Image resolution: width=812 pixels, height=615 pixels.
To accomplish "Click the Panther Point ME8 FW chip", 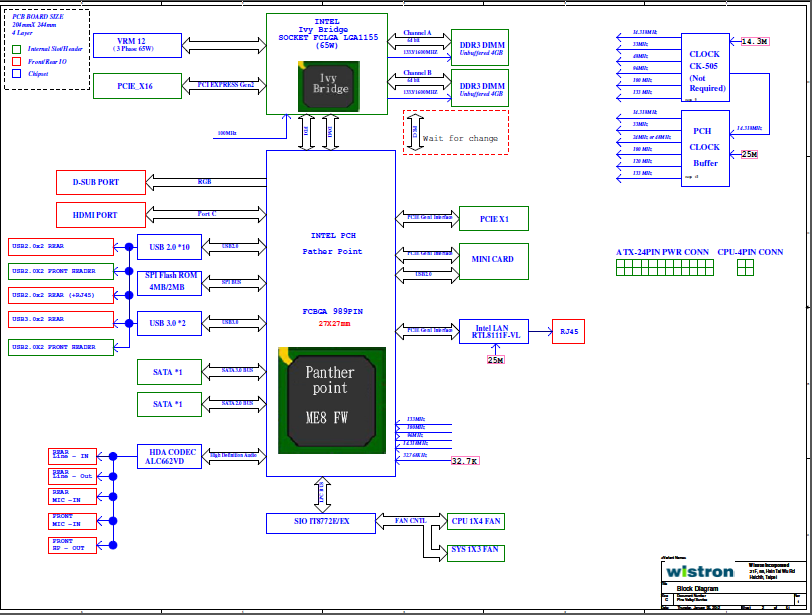I will click(x=330, y=399).
